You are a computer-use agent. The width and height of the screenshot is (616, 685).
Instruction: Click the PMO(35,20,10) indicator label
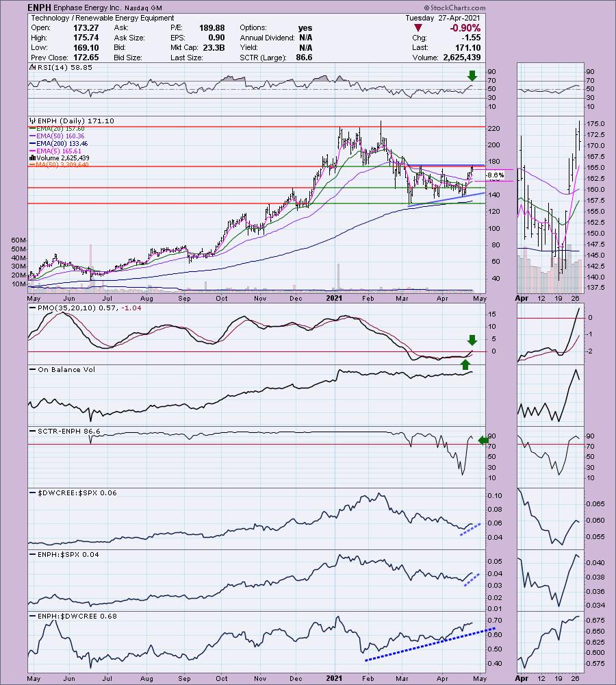pyautogui.click(x=90, y=308)
